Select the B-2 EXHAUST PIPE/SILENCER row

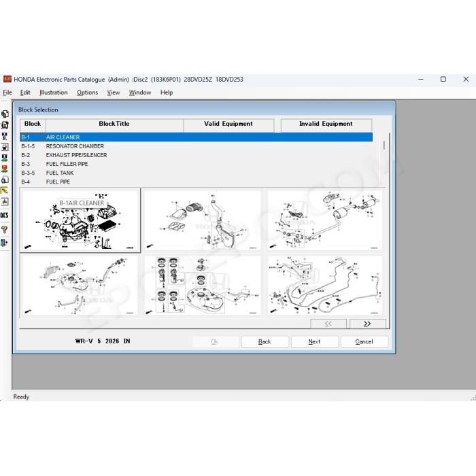[196, 155]
